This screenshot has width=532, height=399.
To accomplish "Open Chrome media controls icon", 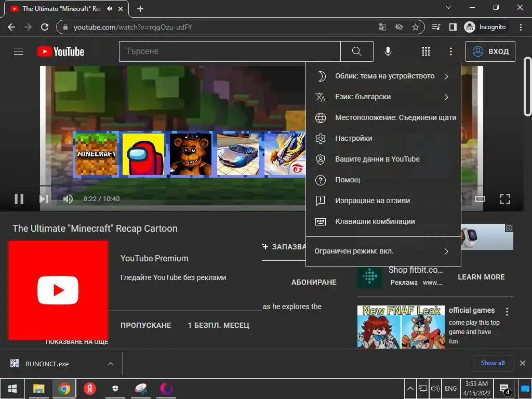I will (x=436, y=27).
